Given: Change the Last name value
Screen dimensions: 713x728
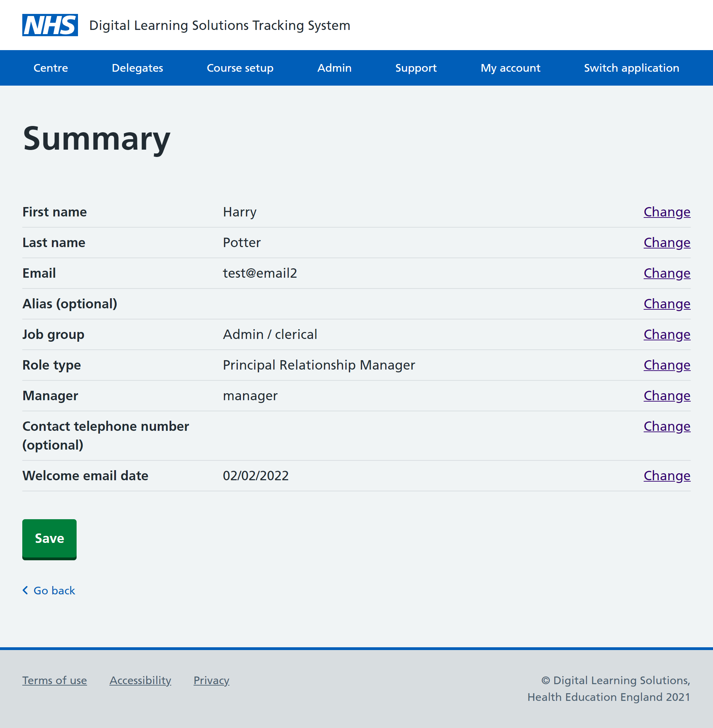Looking at the screenshot, I should pyautogui.click(x=667, y=243).
